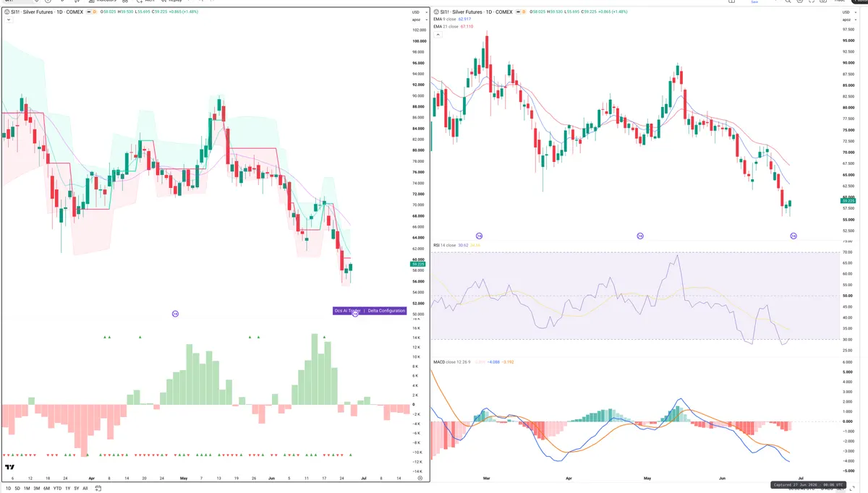The width and height of the screenshot is (868, 493).
Task: Click the late-June event marker in right chart
Action: click(793, 236)
